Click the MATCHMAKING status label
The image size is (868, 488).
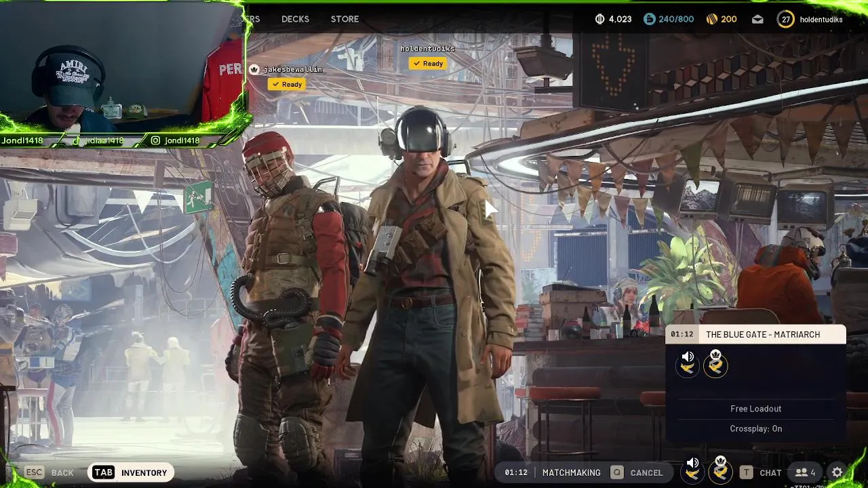tap(571, 472)
